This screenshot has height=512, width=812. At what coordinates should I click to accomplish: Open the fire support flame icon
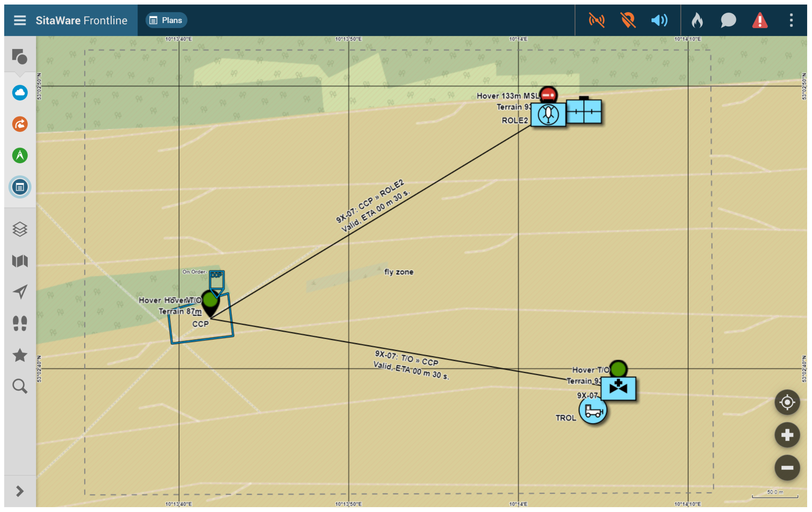tap(697, 20)
